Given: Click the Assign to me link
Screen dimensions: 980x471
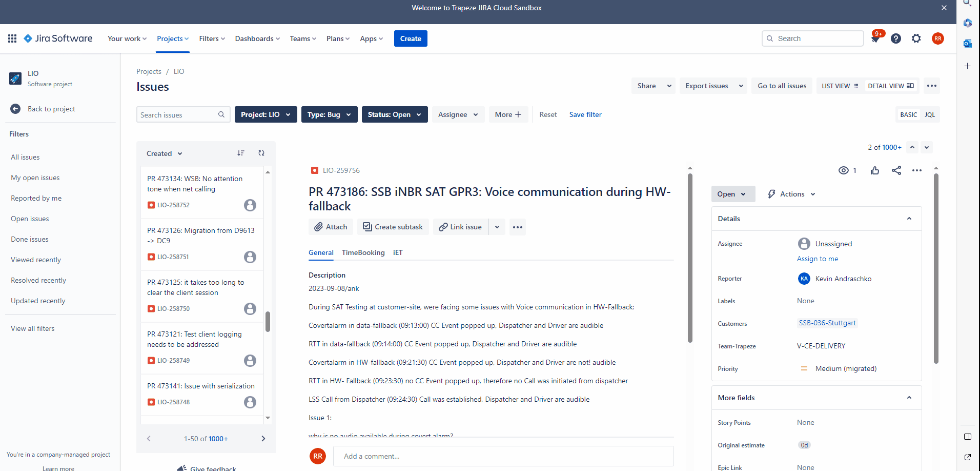Looking at the screenshot, I should pyautogui.click(x=817, y=259).
